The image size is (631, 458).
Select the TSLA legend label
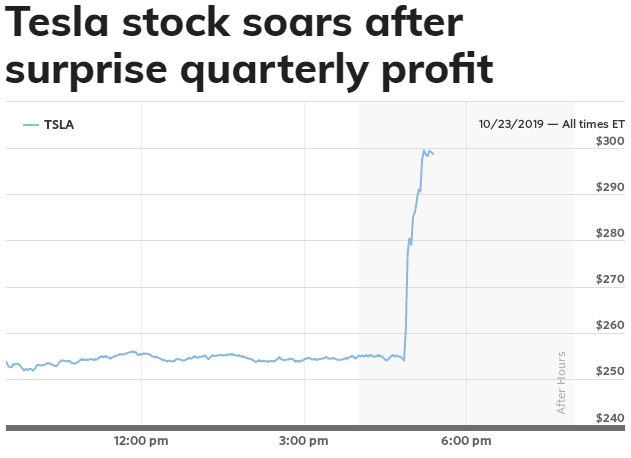click(x=59, y=125)
